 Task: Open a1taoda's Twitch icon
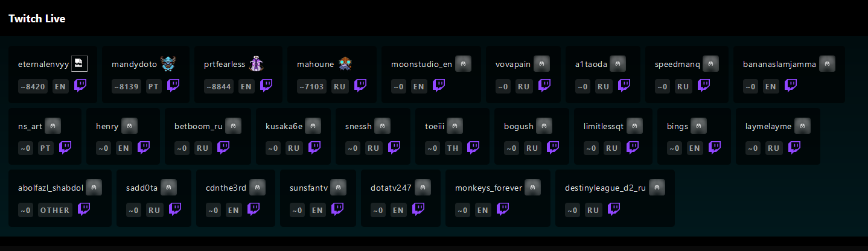click(624, 86)
